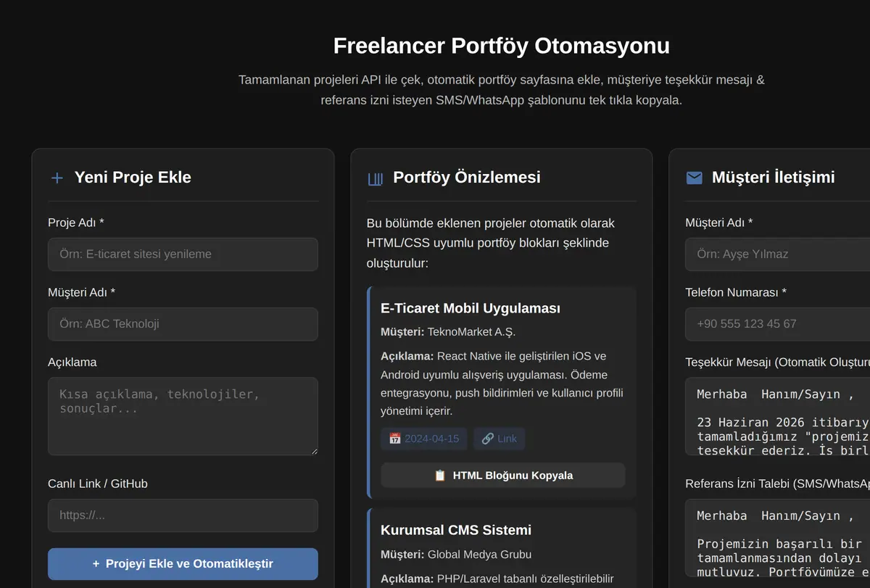Click the envelope icon beside Müşteri İletişimi
The width and height of the screenshot is (870, 588).
coord(694,178)
